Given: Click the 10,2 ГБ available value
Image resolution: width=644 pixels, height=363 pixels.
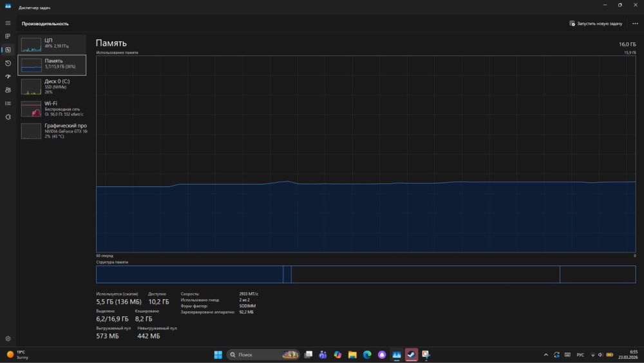Looking at the screenshot, I should (x=158, y=302).
